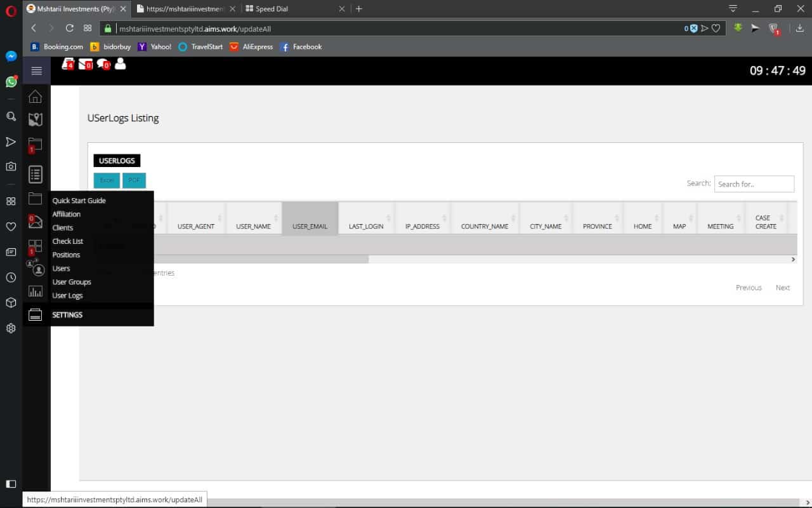Focus the Search for.. input field
The width and height of the screenshot is (812, 508).
[754, 184]
